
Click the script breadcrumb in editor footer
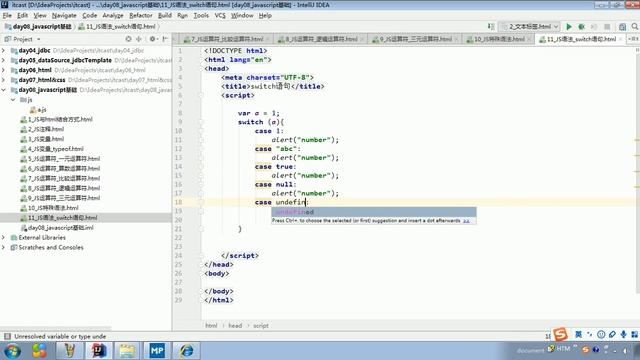pos(261,326)
